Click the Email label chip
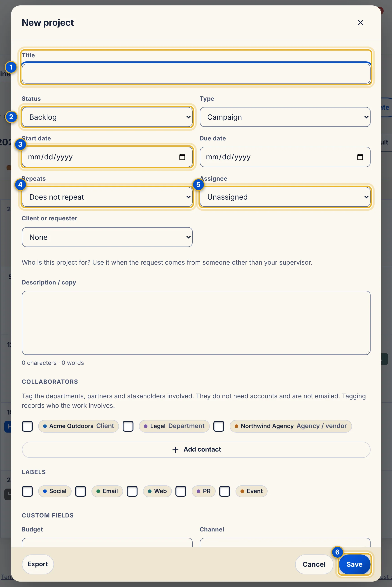Screen dimensions: 392x587 107,491
